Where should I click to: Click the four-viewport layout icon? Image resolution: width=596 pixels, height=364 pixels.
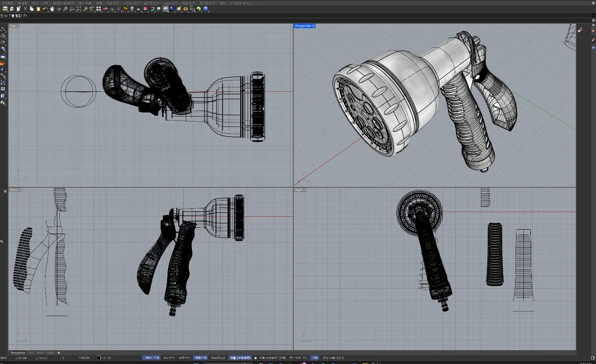(98, 9)
